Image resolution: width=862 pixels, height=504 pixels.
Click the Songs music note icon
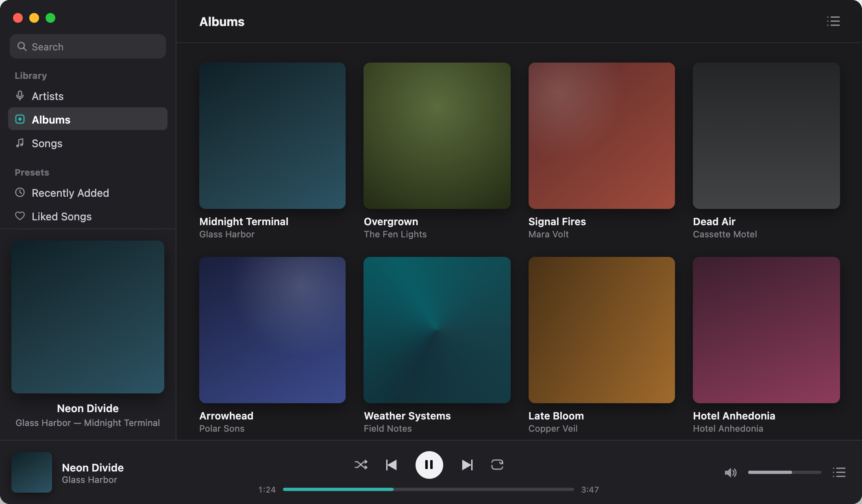tap(20, 143)
